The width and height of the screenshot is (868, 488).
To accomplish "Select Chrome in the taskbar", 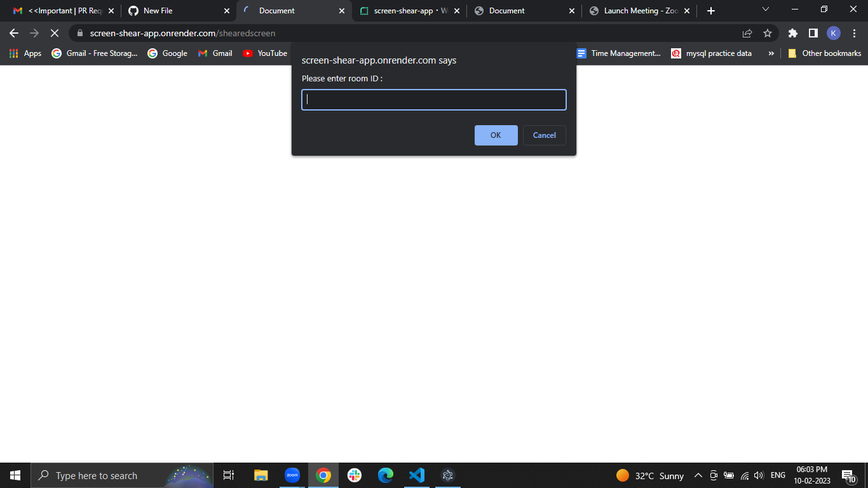I will click(x=323, y=475).
